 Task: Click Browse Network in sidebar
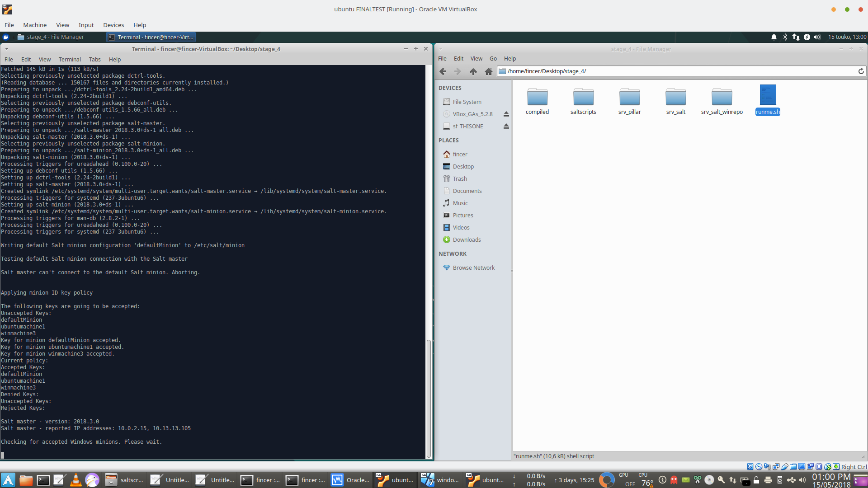pos(473,268)
